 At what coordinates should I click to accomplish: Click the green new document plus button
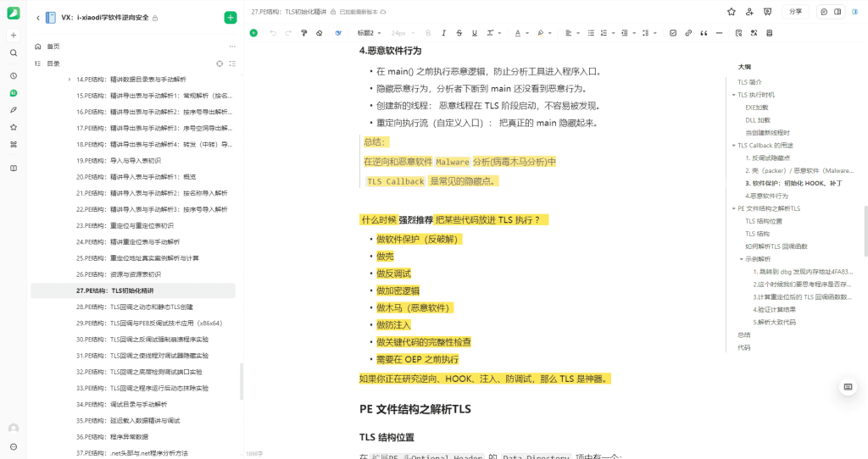point(231,18)
